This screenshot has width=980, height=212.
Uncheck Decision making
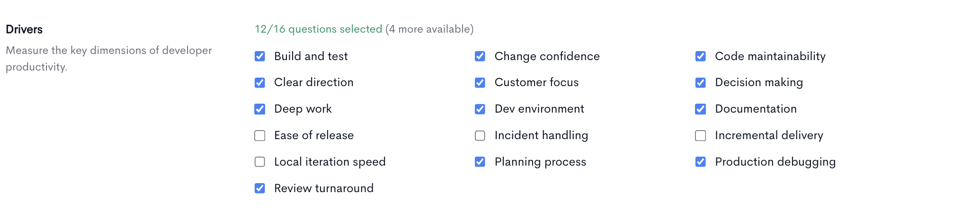point(701,83)
